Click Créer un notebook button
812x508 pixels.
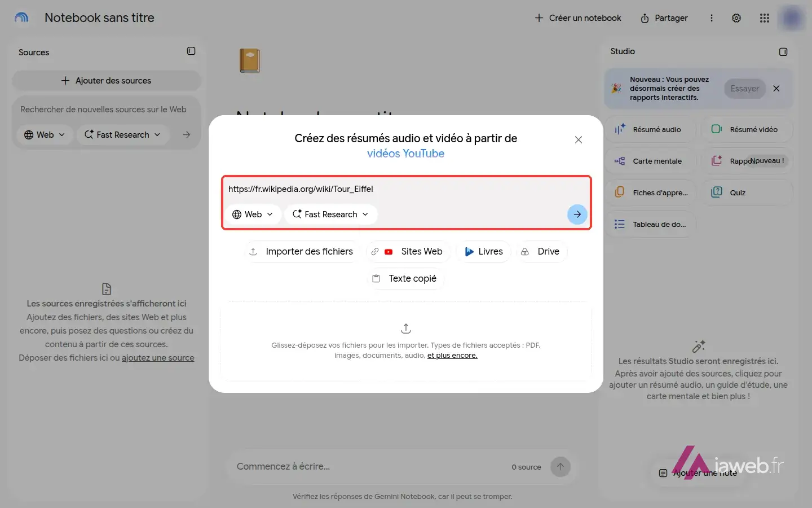click(577, 18)
